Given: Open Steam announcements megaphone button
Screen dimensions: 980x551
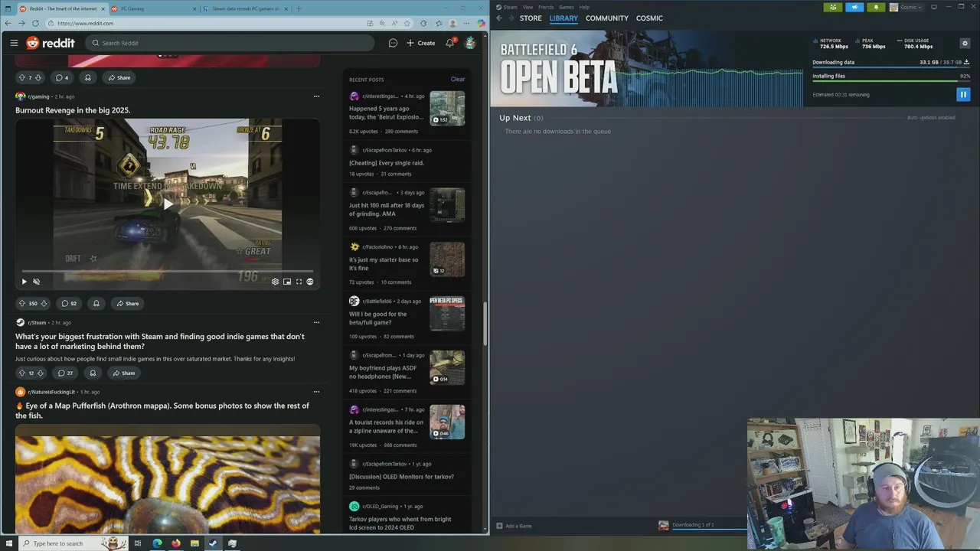Looking at the screenshot, I should pos(854,7).
